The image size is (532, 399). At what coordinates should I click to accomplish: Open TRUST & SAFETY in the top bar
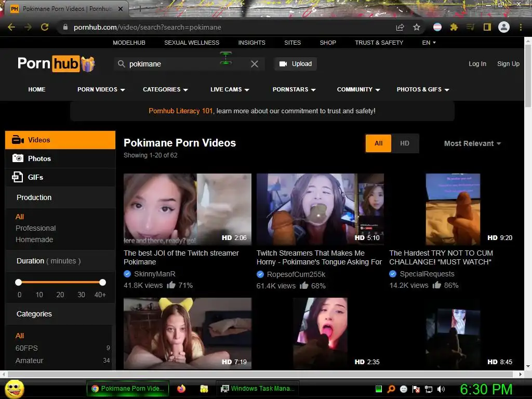[x=379, y=43]
